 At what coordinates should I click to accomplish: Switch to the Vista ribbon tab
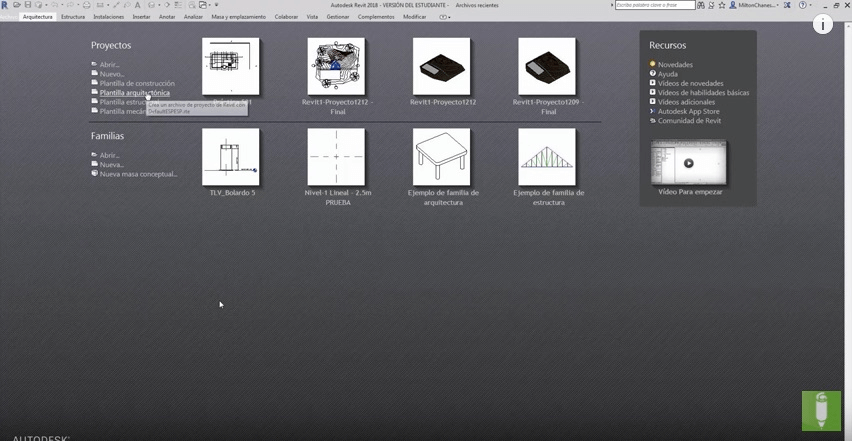point(312,17)
